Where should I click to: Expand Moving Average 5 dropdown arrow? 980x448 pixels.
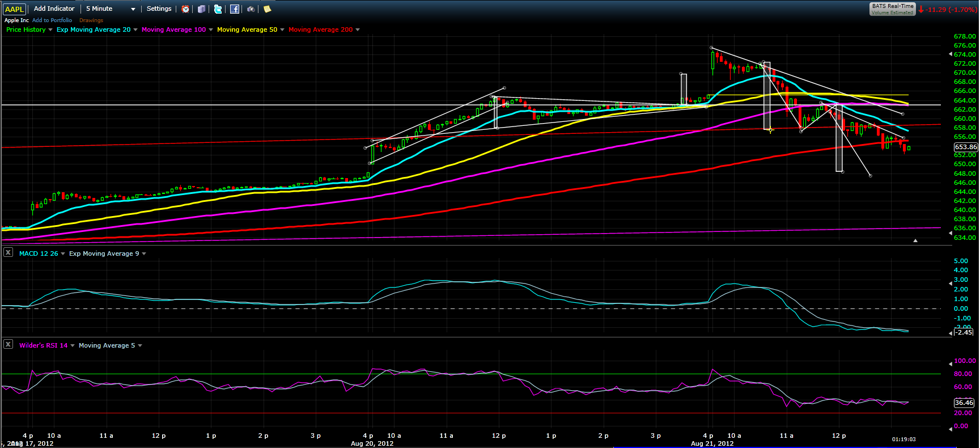(x=140, y=345)
